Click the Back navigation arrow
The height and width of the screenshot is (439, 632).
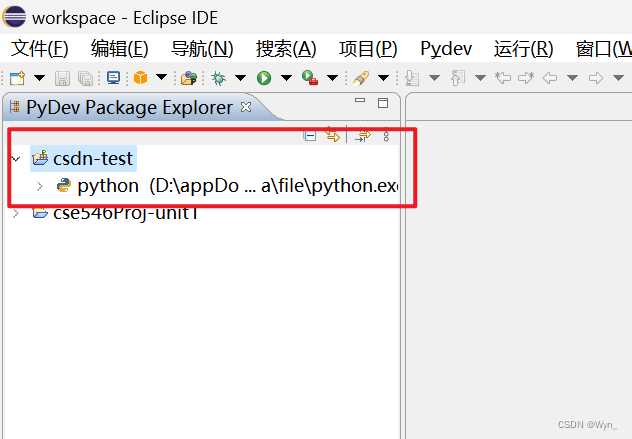550,77
